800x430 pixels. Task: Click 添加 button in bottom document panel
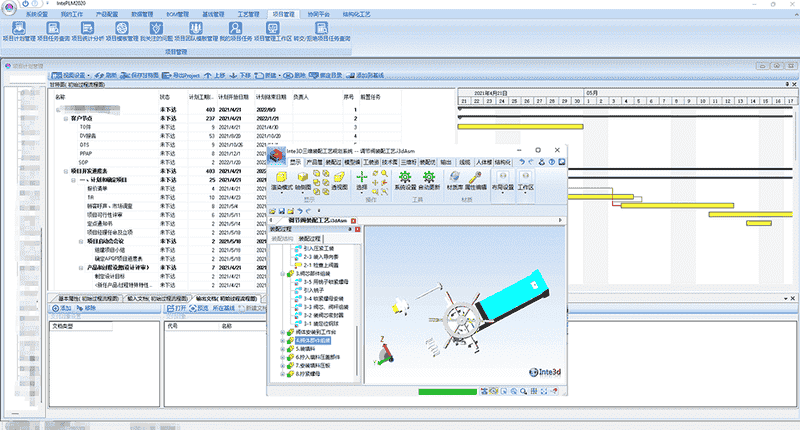click(62, 308)
